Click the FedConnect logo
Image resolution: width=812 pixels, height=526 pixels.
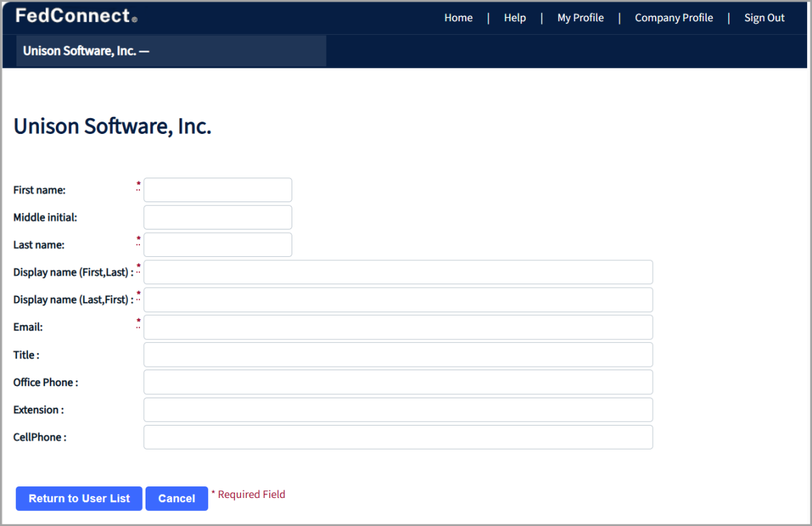(76, 16)
